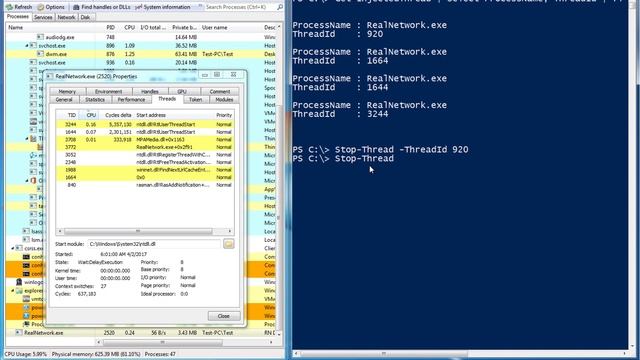The height and width of the screenshot is (360, 640).
Task: Open System information from toolbar
Action: (162, 7)
